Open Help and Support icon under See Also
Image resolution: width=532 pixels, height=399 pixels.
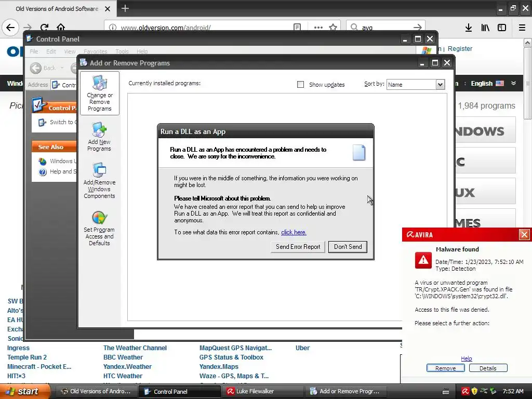pos(43,172)
